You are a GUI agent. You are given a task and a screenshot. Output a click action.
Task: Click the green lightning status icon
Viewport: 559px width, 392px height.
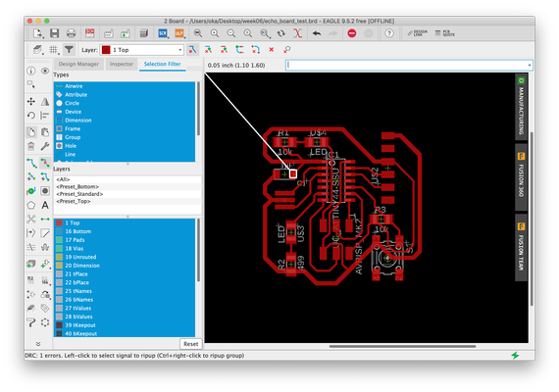515,356
